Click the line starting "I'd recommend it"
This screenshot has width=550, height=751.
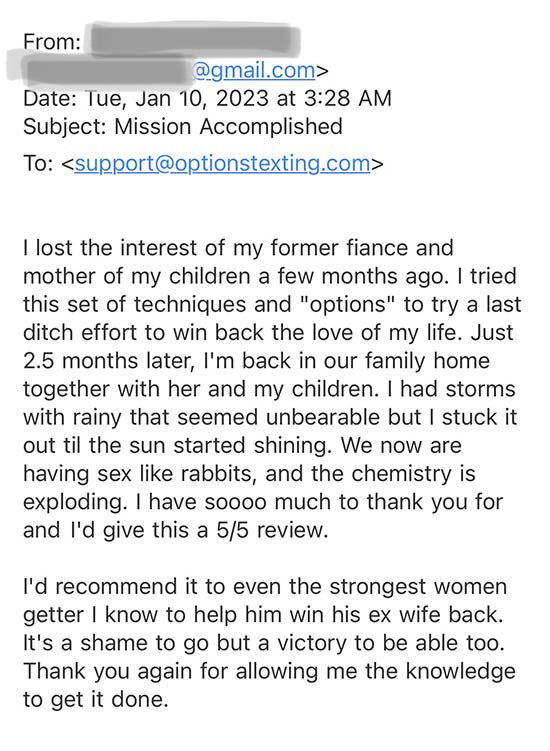(x=264, y=587)
